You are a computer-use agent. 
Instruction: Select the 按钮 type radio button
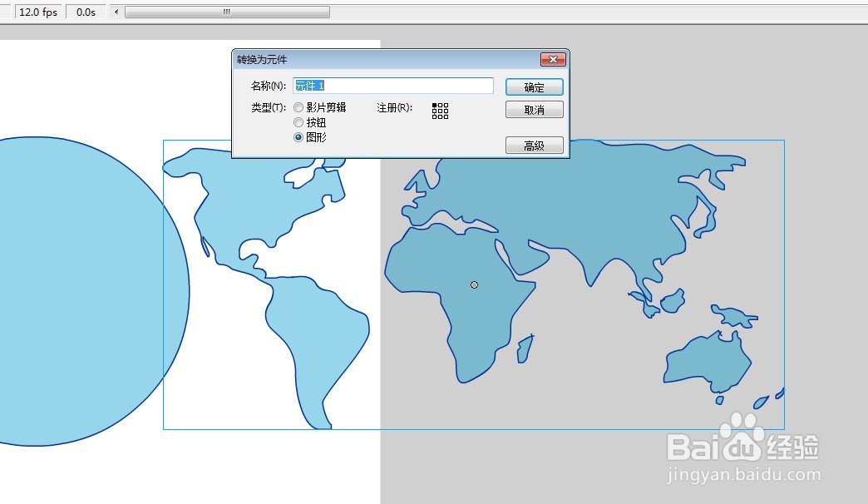coord(298,122)
